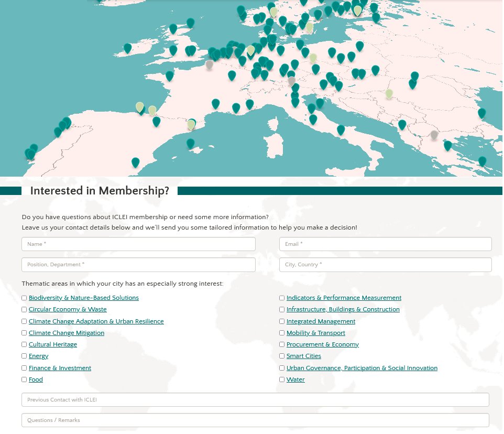The height and width of the screenshot is (434, 504).
Task: Open the Circular Economy & Waste link
Action: pyautogui.click(x=68, y=310)
